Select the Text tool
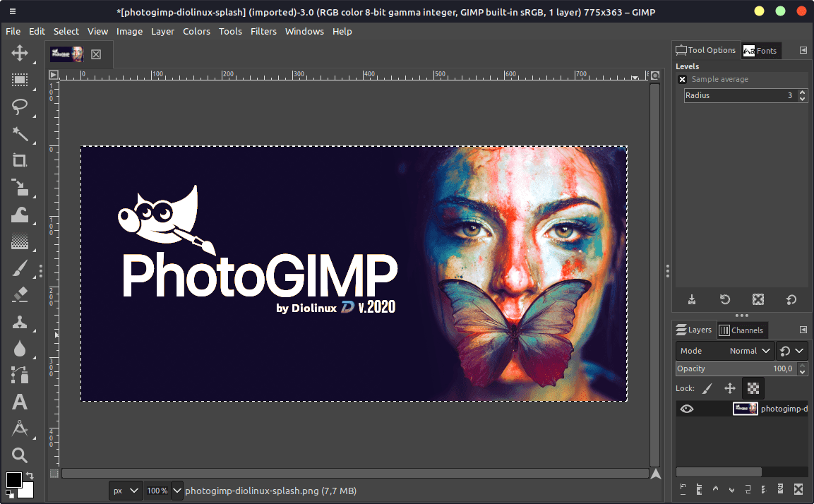 [20, 402]
